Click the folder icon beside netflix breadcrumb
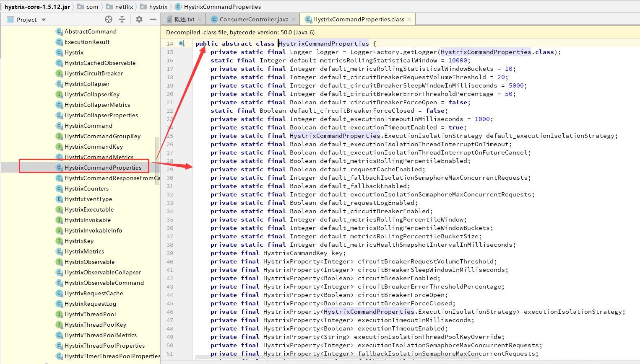 click(x=109, y=7)
